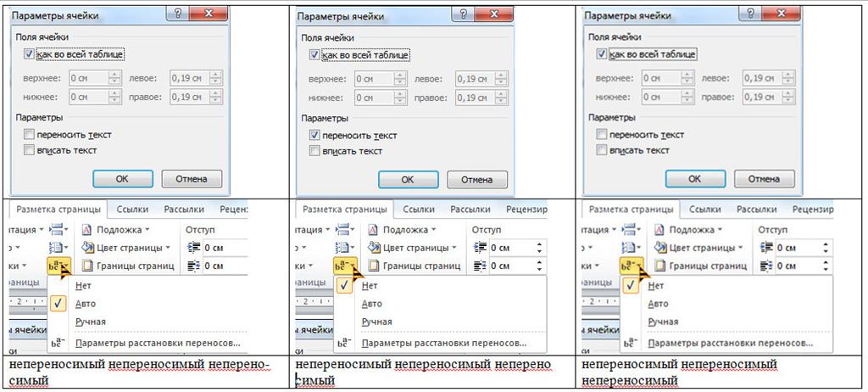This screenshot has width=868, height=392.
Task: Click the help question mark in the left dialog
Action: coord(179,14)
